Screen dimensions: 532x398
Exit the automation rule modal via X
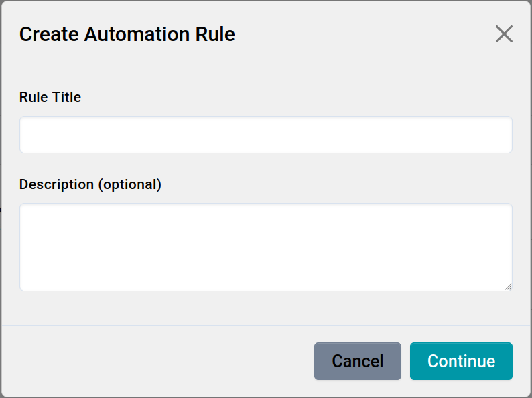pyautogui.click(x=504, y=34)
